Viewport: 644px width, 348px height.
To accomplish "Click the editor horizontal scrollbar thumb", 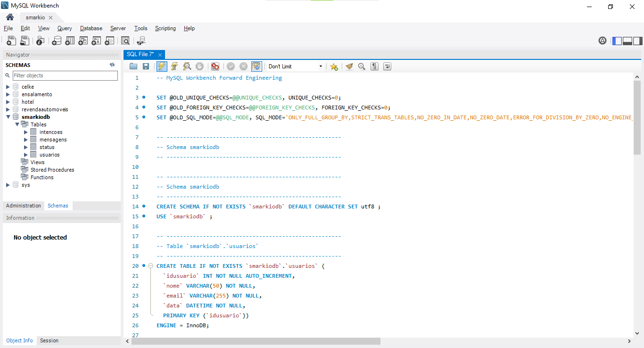I will coord(256,341).
